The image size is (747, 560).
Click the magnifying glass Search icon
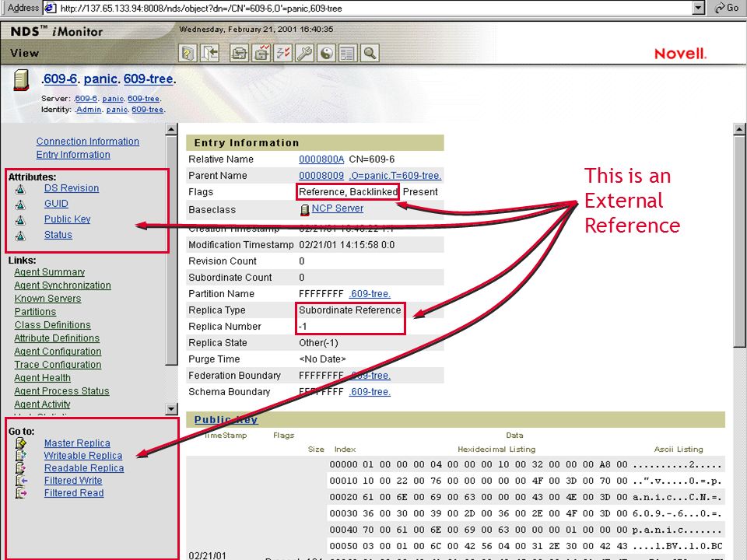point(370,53)
